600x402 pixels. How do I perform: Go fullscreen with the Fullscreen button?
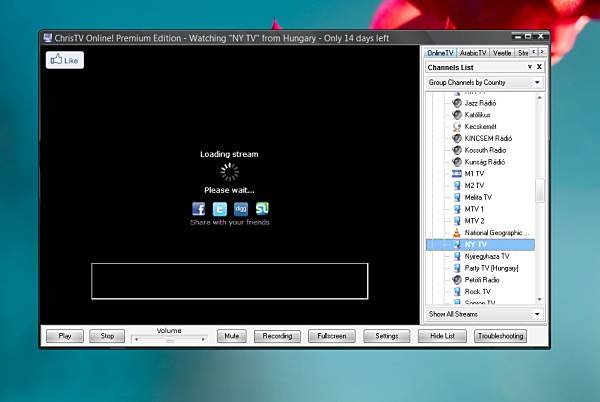pyautogui.click(x=332, y=336)
